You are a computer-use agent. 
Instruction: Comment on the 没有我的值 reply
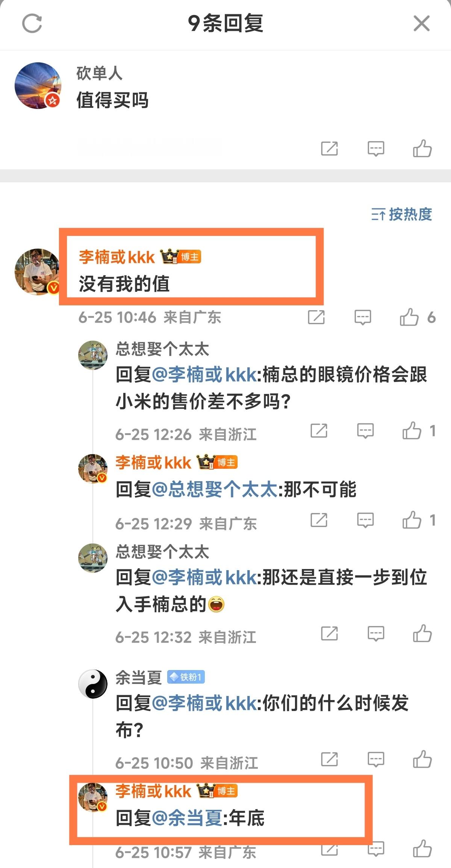pyautogui.click(x=363, y=317)
